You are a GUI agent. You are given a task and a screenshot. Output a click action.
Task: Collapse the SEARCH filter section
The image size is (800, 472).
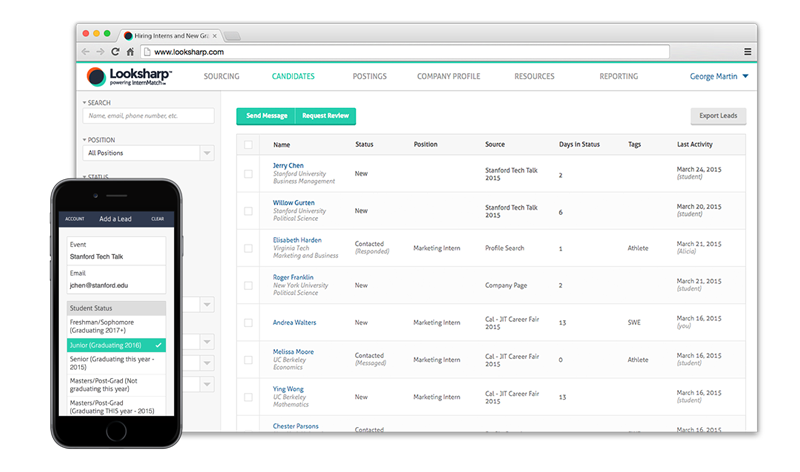point(97,103)
